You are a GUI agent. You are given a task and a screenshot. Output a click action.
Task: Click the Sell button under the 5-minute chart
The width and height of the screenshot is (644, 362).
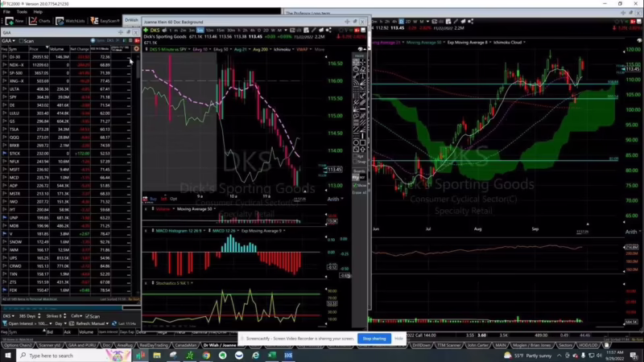pos(163,199)
